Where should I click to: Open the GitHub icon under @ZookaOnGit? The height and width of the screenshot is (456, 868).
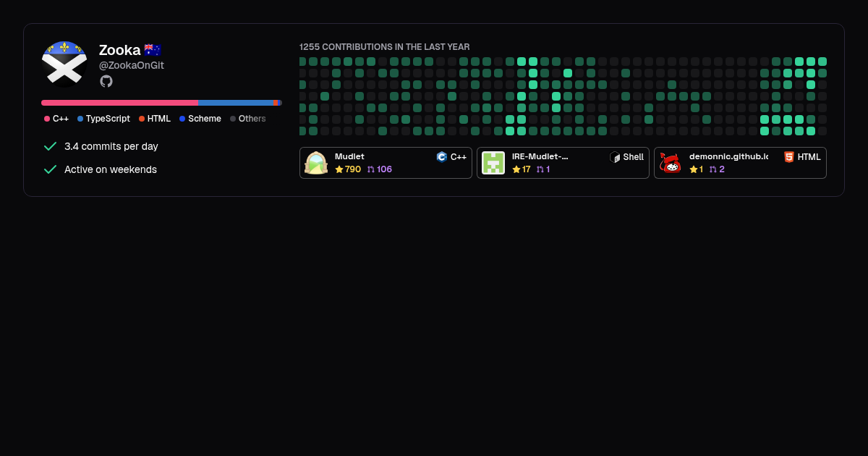point(106,81)
